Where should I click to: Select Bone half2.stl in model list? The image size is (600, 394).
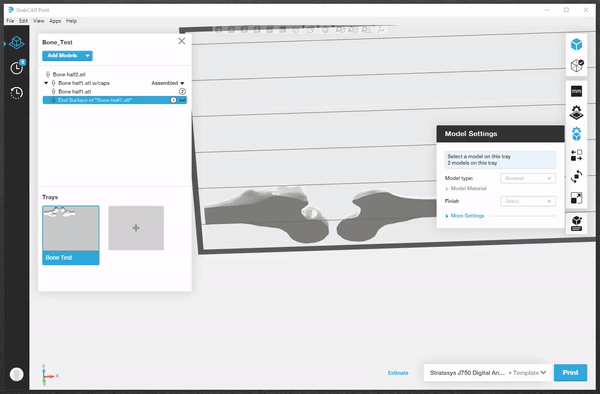[69, 75]
